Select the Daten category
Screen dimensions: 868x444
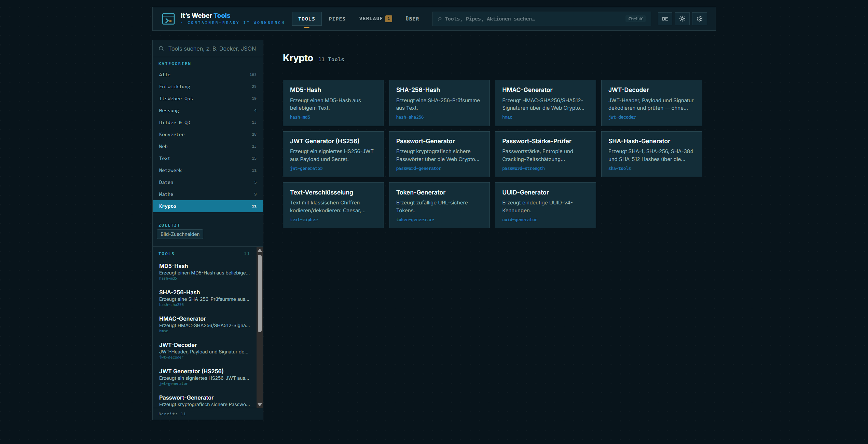[208, 182]
